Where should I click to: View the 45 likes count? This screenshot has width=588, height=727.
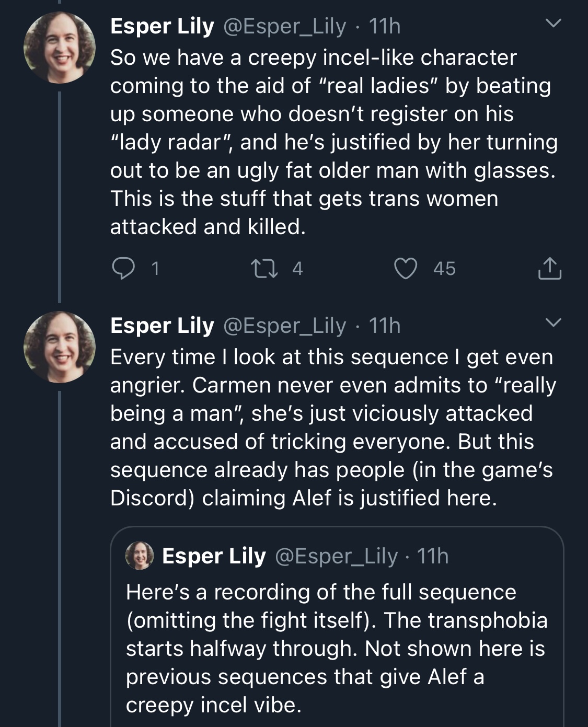pyautogui.click(x=444, y=269)
